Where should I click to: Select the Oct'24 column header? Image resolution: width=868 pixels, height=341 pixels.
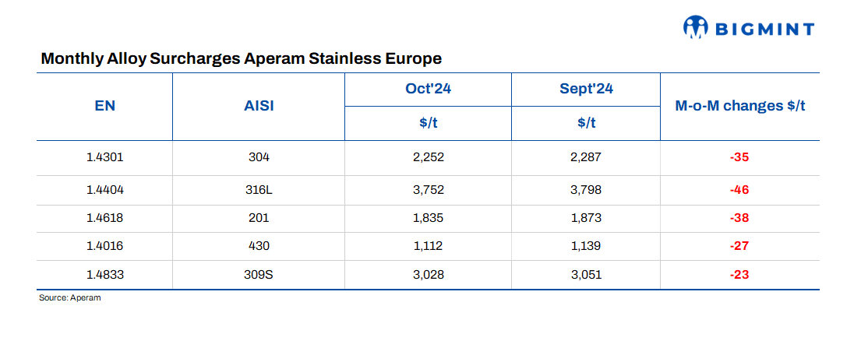[428, 89]
